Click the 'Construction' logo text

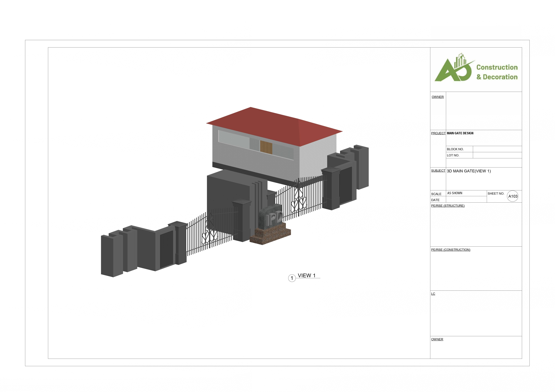tap(497, 67)
